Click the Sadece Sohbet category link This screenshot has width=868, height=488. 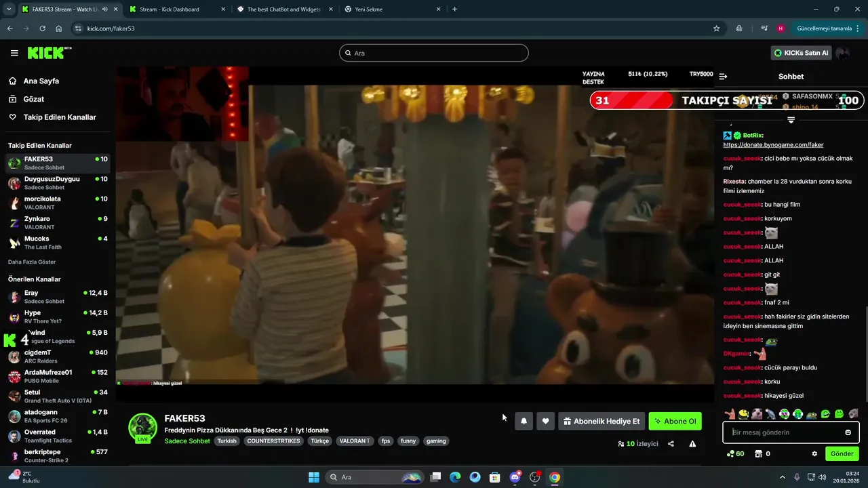187,441
